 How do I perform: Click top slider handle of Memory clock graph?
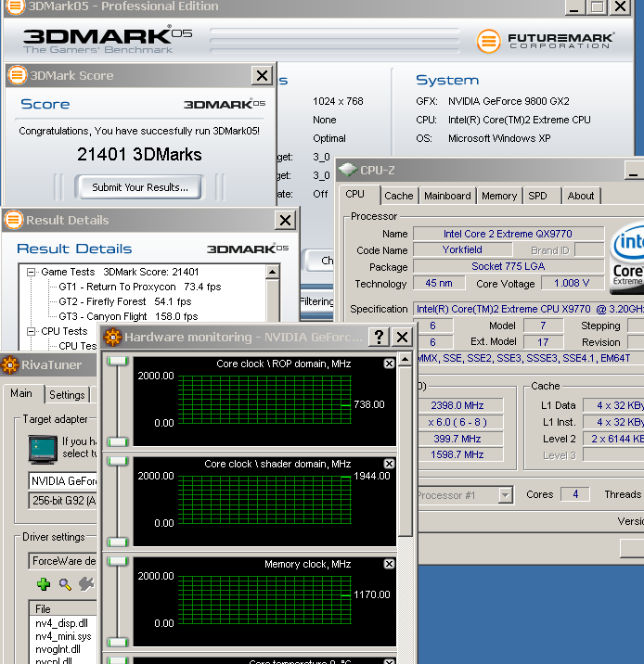point(118,561)
